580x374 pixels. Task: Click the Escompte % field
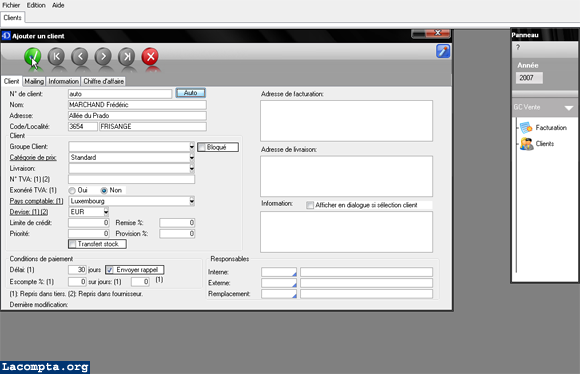point(77,282)
